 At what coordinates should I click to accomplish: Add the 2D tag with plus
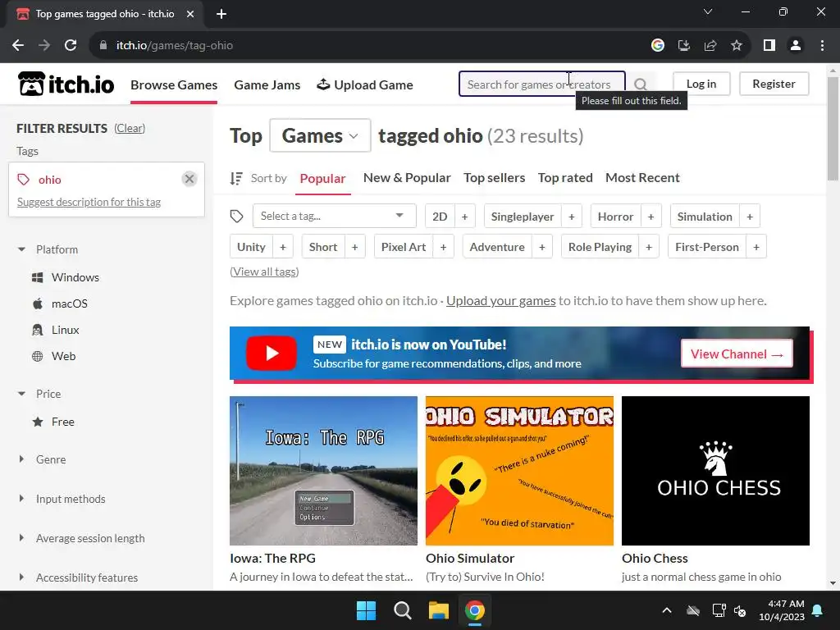point(464,217)
